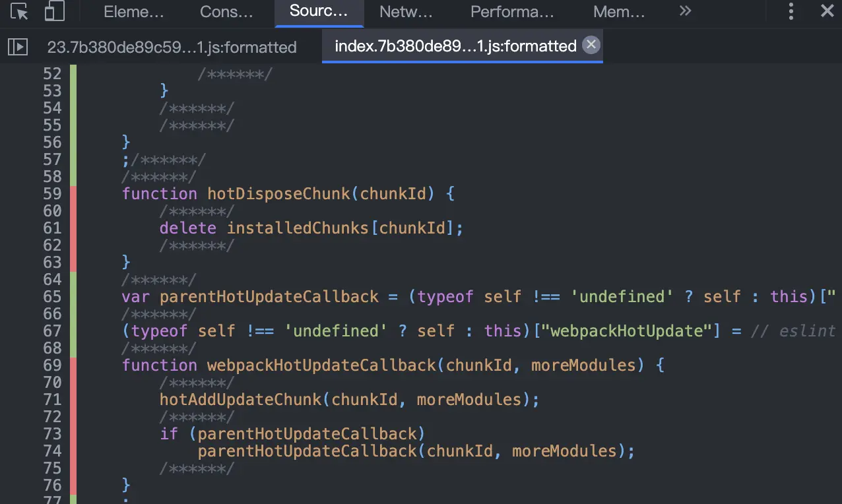842x504 pixels.
Task: Click the ';/******/' text on line 57
Action: point(164,160)
